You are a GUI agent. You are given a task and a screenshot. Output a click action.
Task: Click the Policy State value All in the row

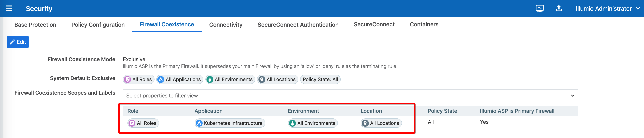point(431,122)
